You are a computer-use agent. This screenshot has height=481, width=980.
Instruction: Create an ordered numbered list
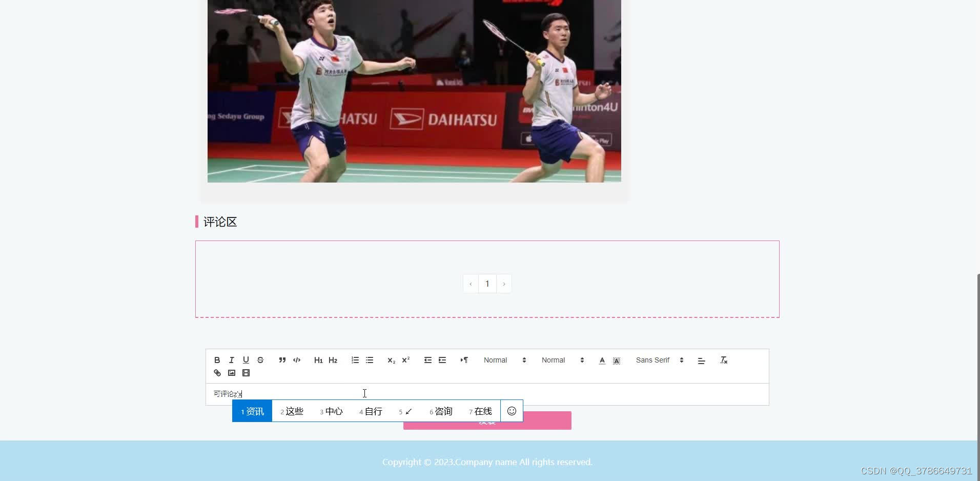coord(355,360)
